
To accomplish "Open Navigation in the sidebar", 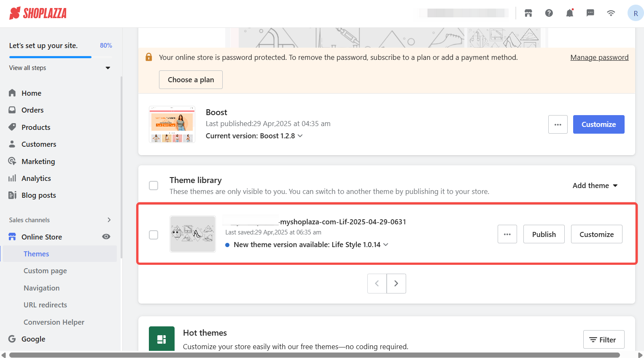I will tap(41, 288).
